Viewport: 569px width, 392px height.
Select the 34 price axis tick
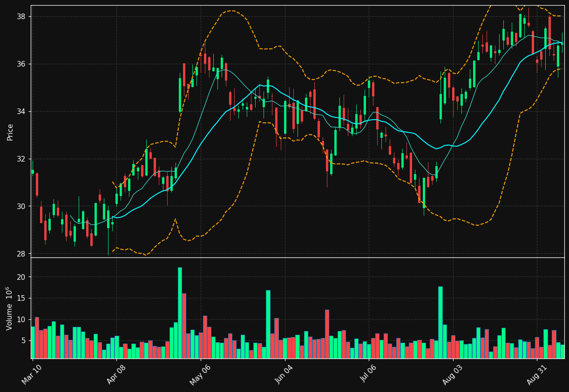22,112
